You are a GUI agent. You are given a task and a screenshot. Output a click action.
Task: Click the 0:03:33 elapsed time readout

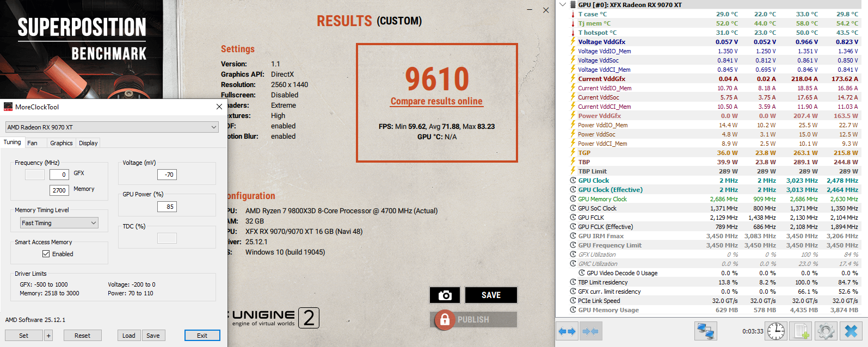click(753, 331)
